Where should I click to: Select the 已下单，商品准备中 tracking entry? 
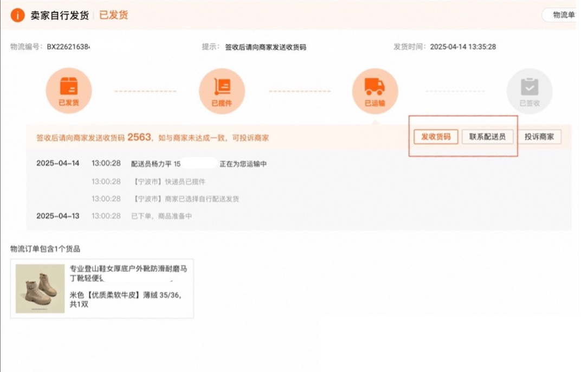coord(161,216)
